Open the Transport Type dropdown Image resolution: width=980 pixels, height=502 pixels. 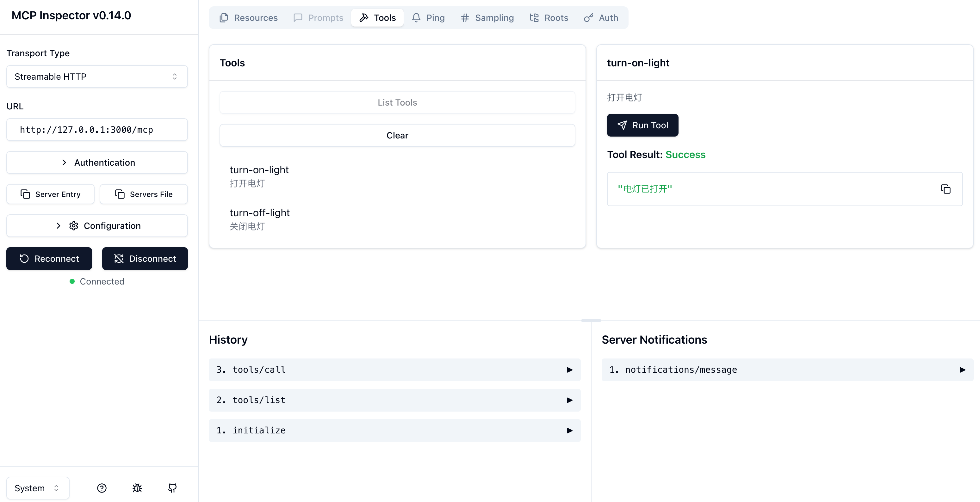tap(97, 77)
